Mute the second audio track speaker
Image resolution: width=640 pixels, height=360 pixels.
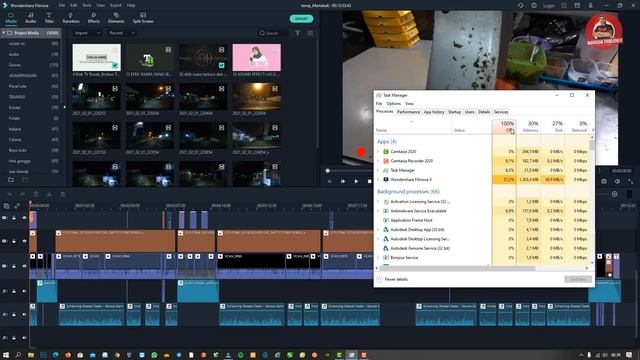(x=24, y=314)
